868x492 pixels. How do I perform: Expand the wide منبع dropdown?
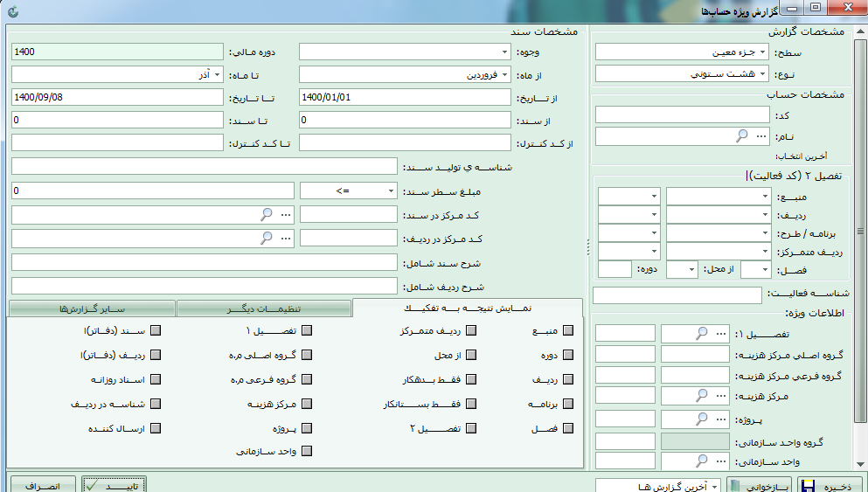765,197
